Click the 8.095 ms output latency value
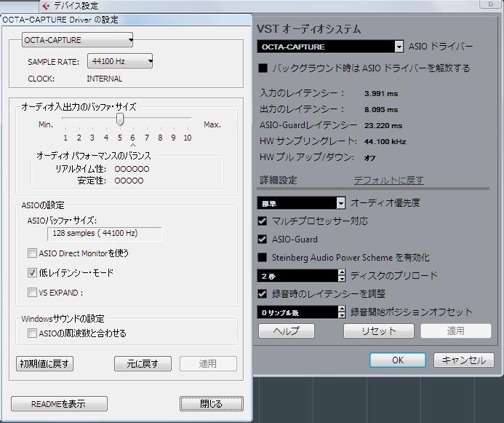This screenshot has height=423, width=504. point(381,110)
